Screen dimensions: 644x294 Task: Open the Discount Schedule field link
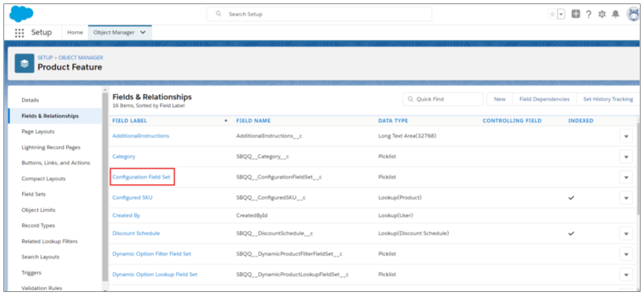tap(136, 233)
